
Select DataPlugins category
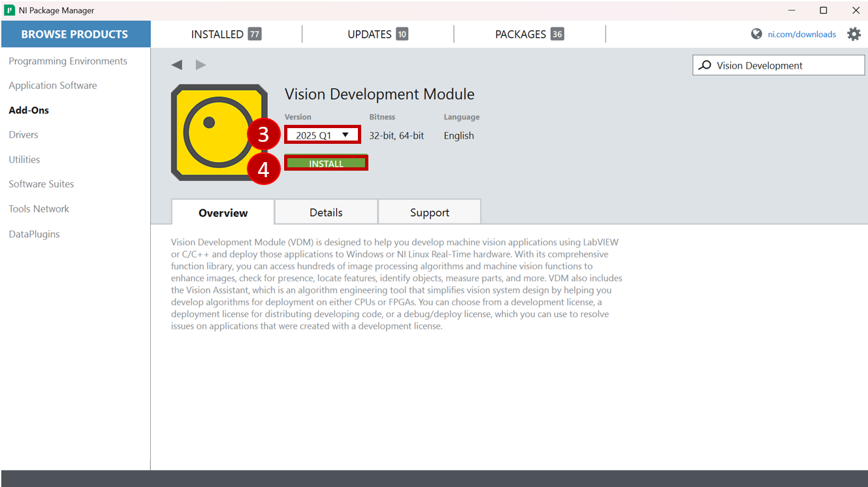pos(34,234)
